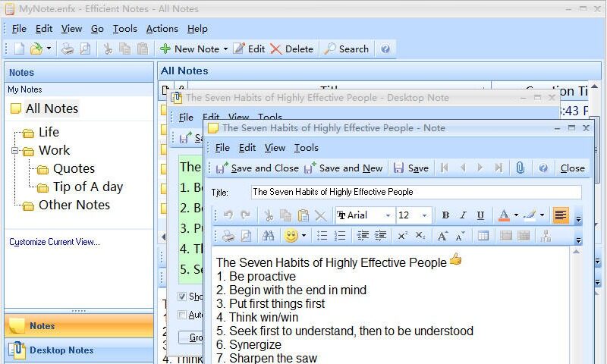Click Save and New in Note window
The image size is (607, 364).
[x=344, y=168]
